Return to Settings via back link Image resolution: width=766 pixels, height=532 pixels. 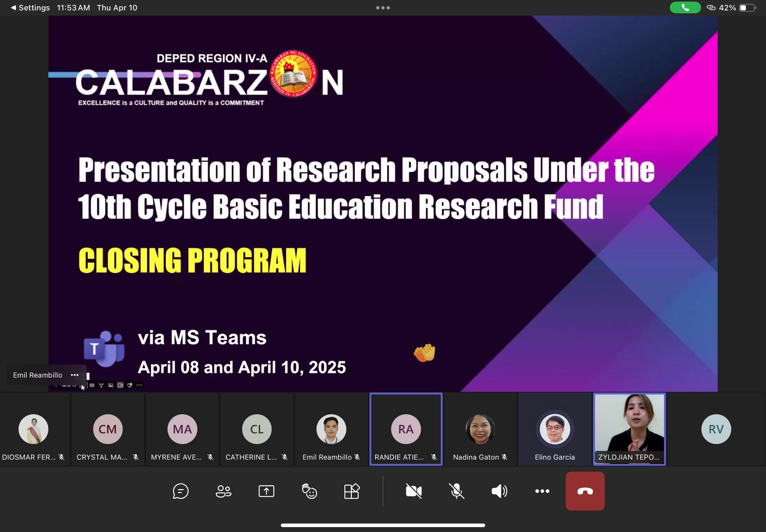coord(30,7)
